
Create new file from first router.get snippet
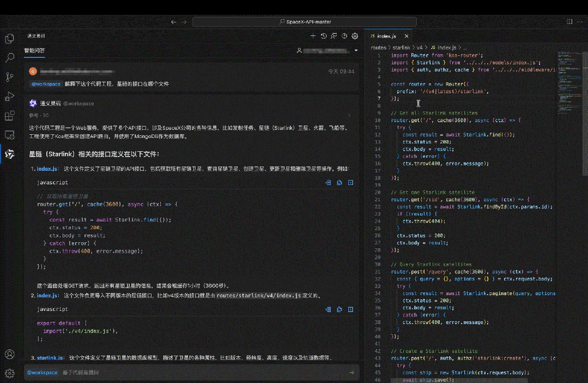click(x=350, y=182)
